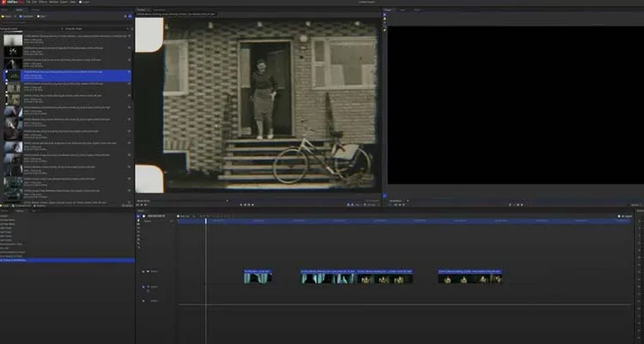Click the Master track header icon
The image size is (644, 344).
(143, 301)
